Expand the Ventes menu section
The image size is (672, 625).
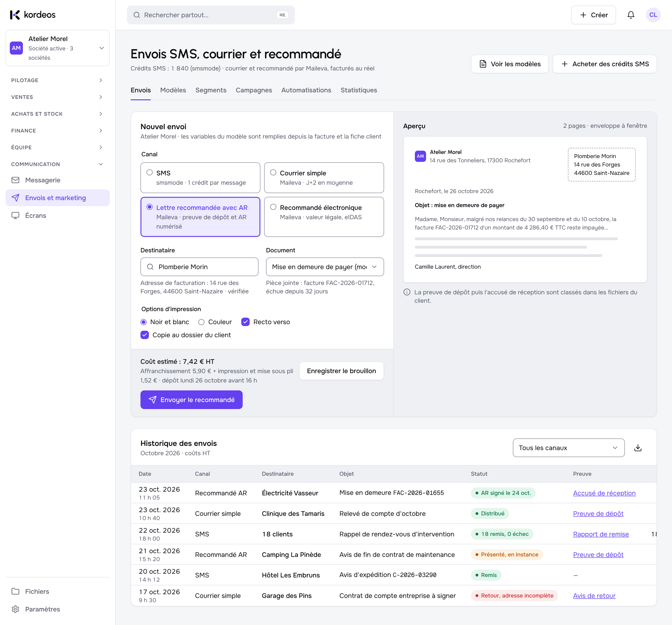(x=57, y=97)
